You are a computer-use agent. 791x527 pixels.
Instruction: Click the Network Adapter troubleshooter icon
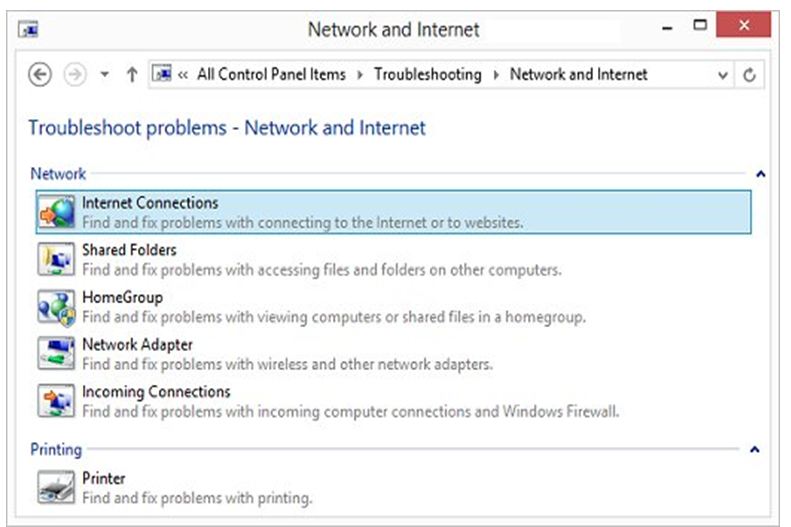click(56, 354)
